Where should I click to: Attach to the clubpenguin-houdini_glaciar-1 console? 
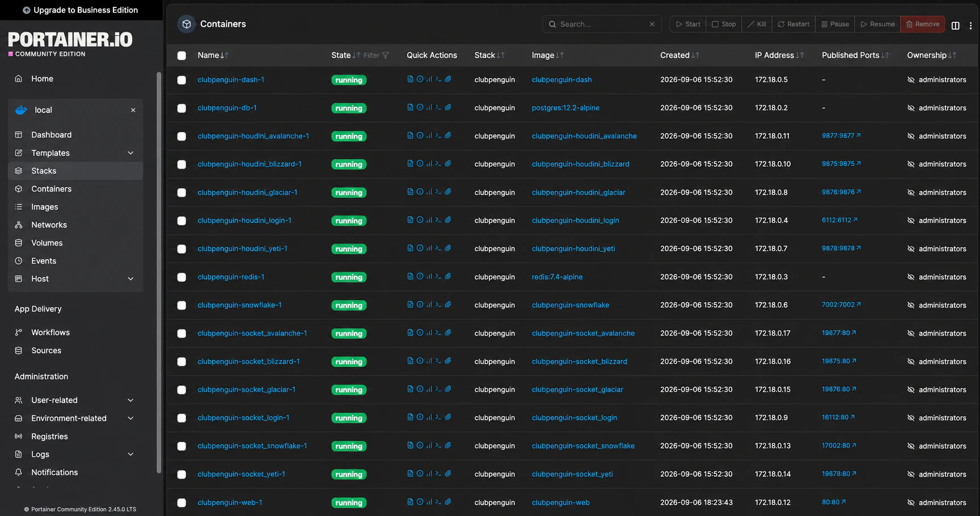(448, 192)
